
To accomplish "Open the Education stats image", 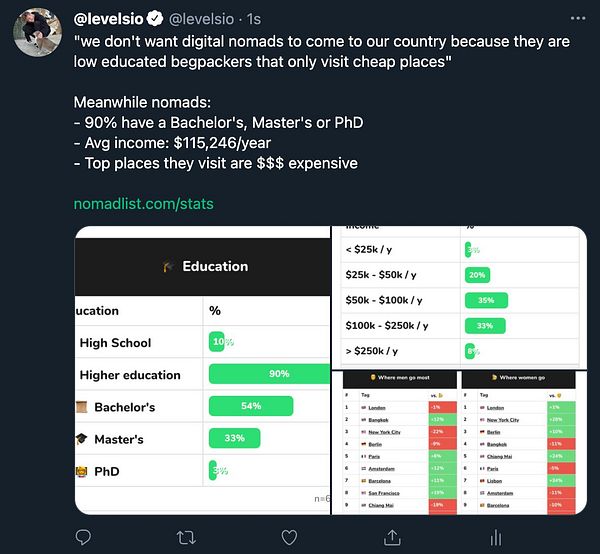I will (x=203, y=370).
